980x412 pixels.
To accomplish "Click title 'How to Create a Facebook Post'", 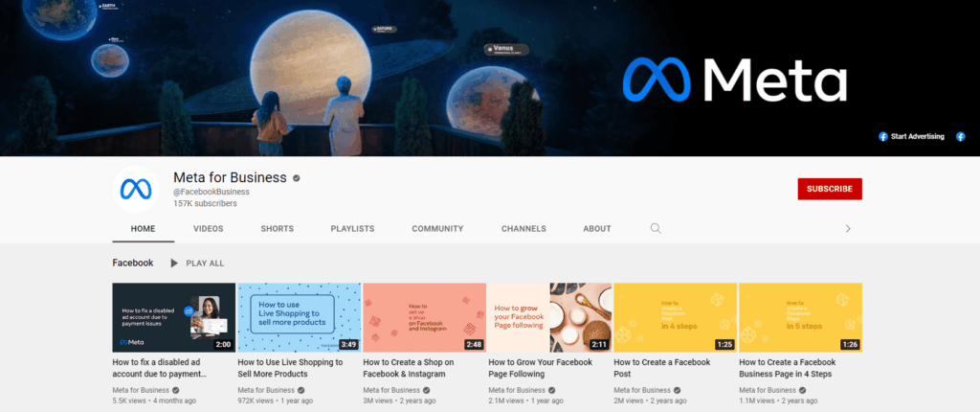I will coord(662,368).
